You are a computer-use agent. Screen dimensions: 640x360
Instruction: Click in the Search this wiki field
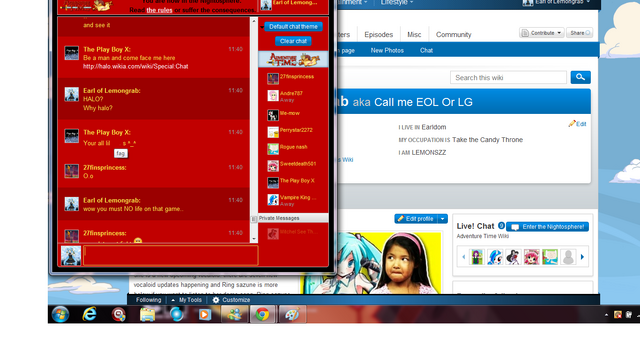[508, 77]
